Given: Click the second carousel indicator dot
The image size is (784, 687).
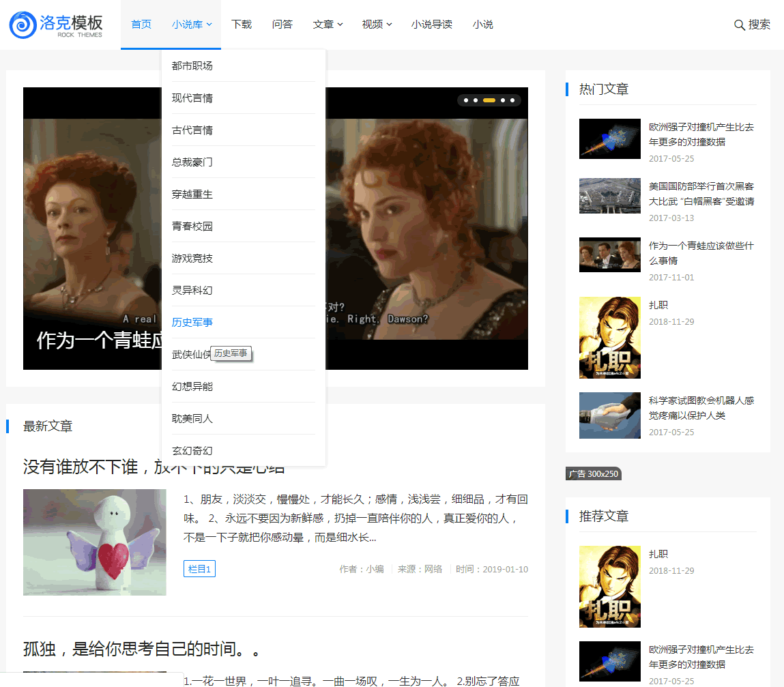Looking at the screenshot, I should pos(476,100).
